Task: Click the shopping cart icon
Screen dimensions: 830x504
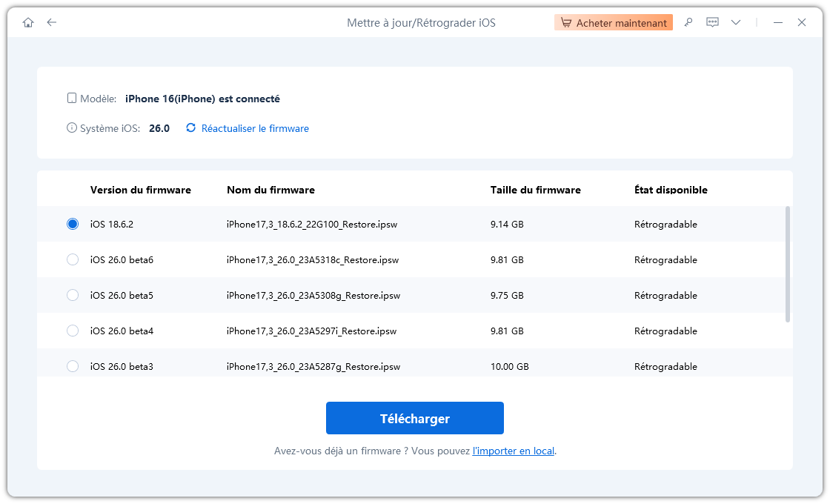Action: pyautogui.click(x=566, y=23)
